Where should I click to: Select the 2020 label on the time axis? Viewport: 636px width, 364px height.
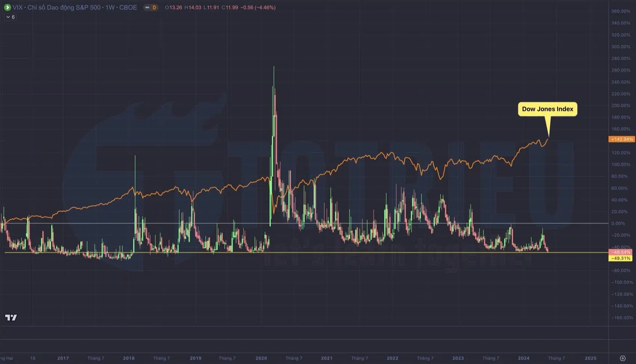tap(262, 358)
